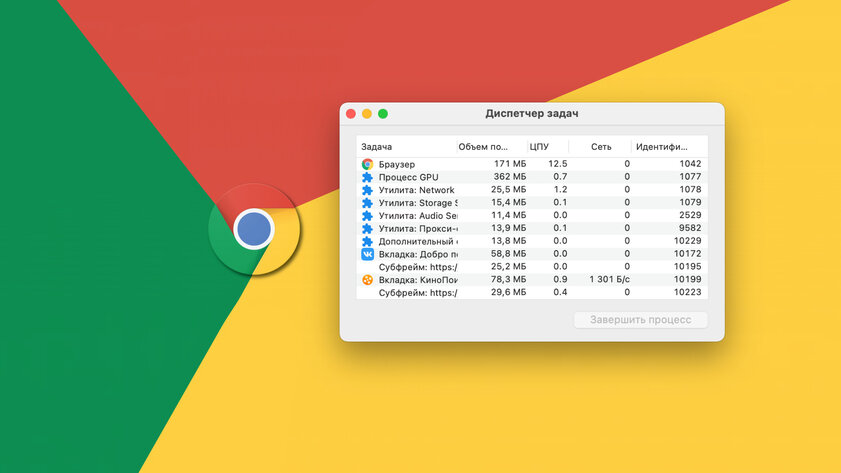The image size is (841, 473).
Task: Click the orange КиноПоиск tab icon
Action: [367, 280]
